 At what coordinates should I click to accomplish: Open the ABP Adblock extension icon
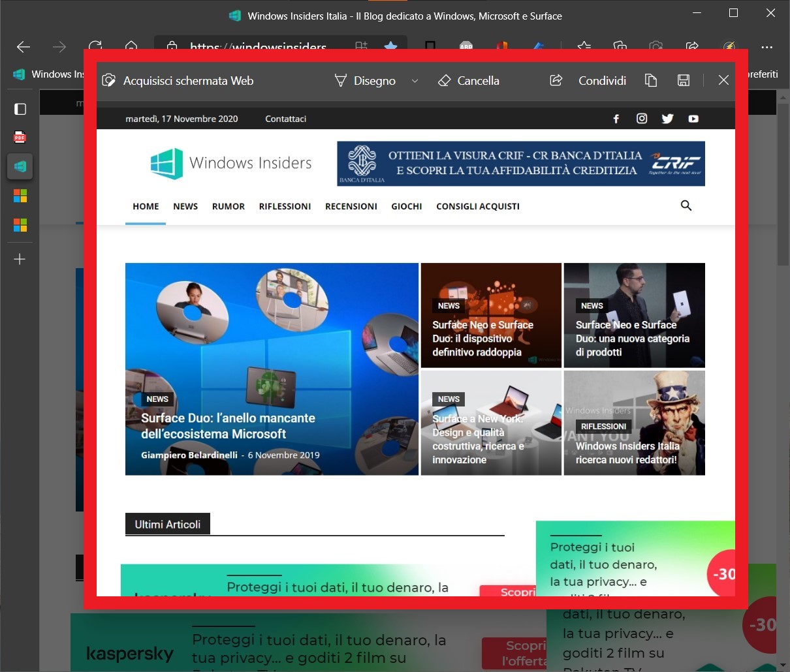tap(466, 46)
